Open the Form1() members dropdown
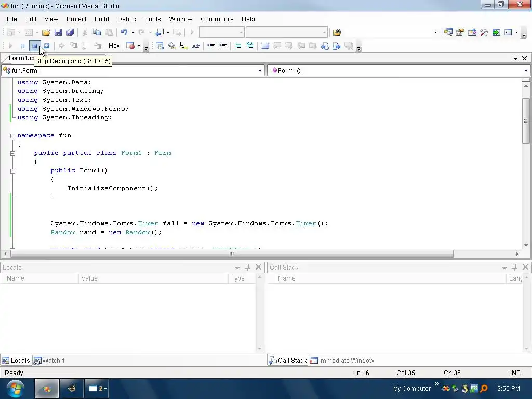 pos(526,71)
